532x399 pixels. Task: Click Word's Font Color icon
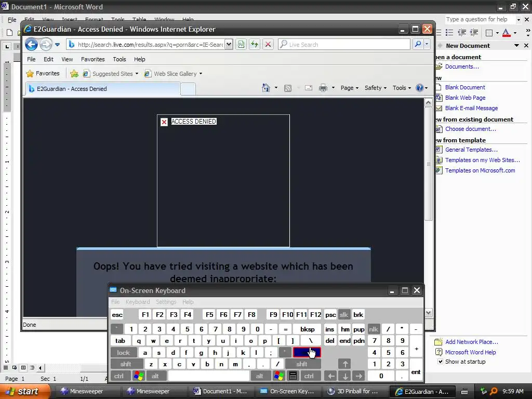point(506,33)
